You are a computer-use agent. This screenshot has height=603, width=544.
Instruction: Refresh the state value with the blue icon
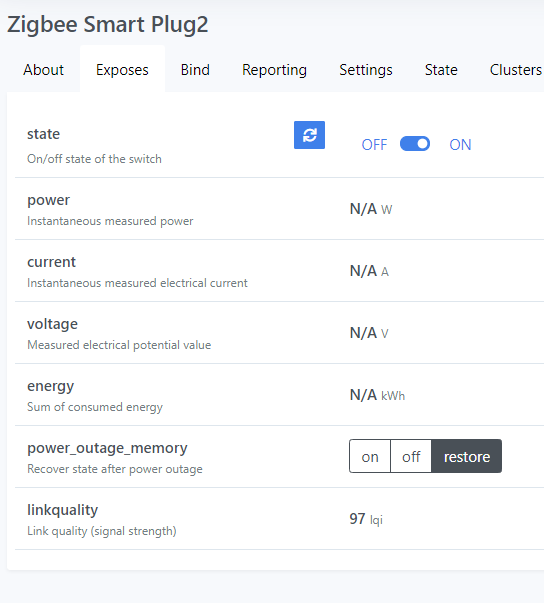(309, 135)
